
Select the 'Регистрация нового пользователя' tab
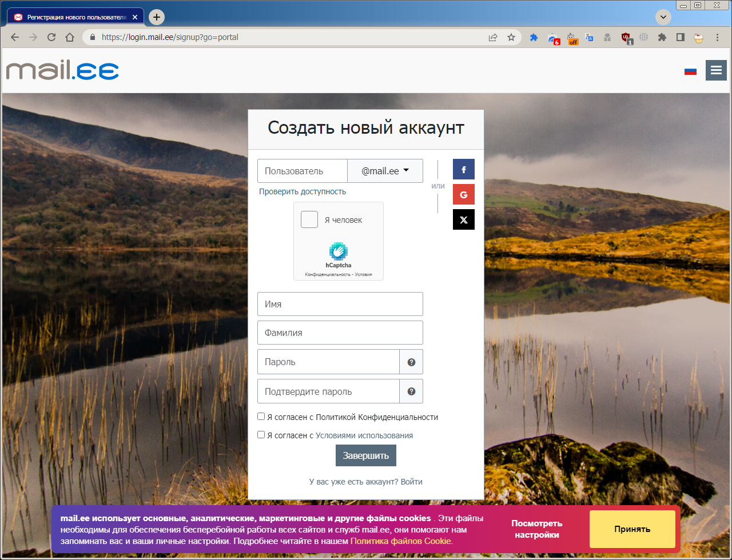74,17
